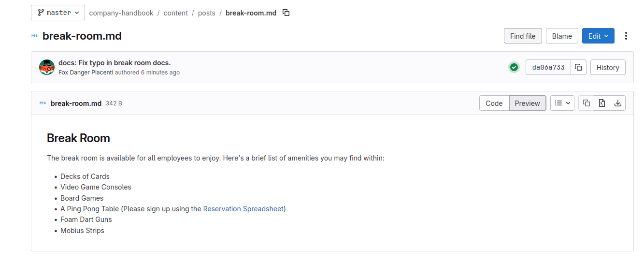Download the break-room.md file

(617, 103)
